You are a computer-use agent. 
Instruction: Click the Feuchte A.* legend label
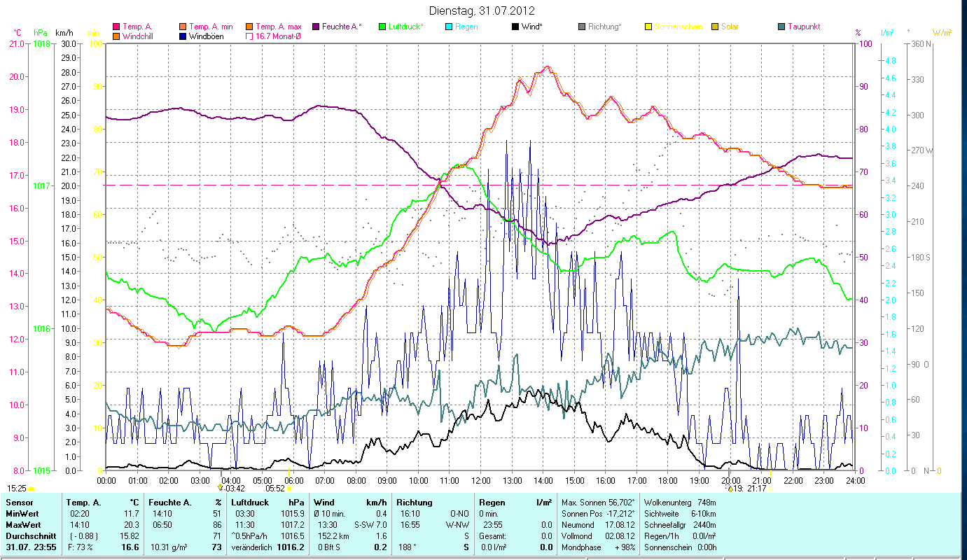tap(342, 27)
